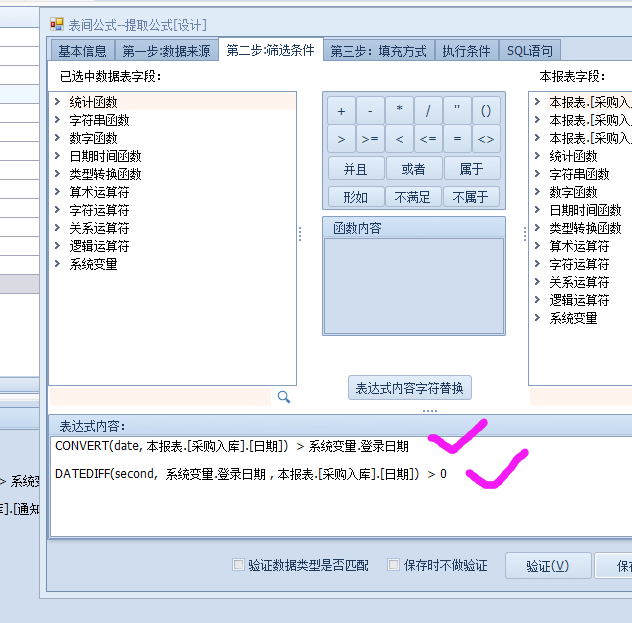Screen dimensions: 632x623
Task: Click the 验证(V) button
Action: click(x=547, y=566)
